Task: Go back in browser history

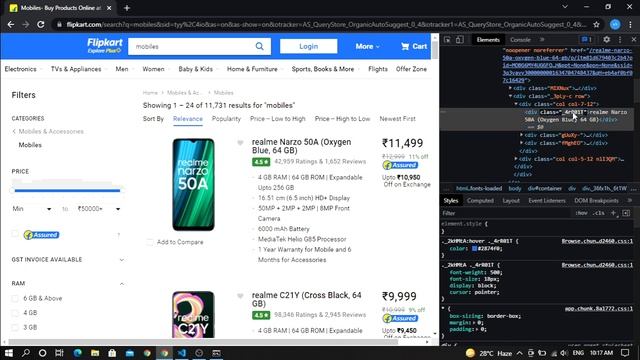Action: point(11,24)
